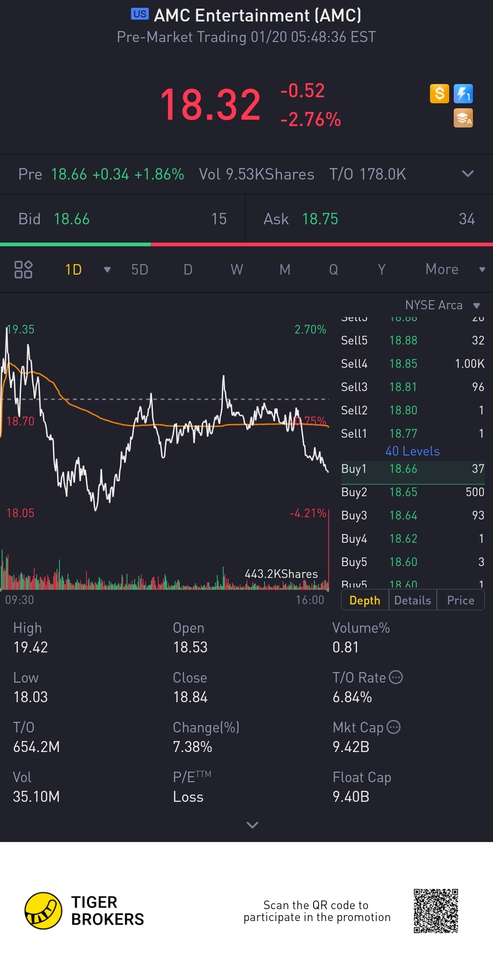Expand the pre-market details chevron
The image size is (493, 980).
coord(467,174)
